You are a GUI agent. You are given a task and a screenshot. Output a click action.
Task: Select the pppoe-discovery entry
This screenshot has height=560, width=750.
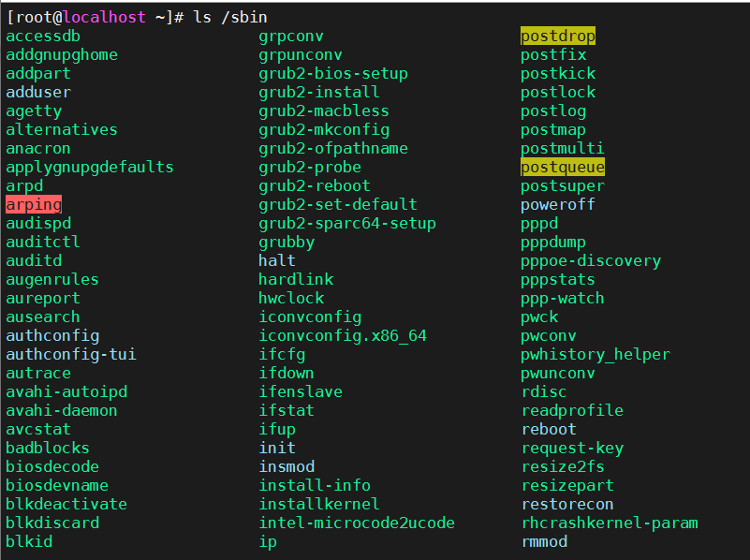pyautogui.click(x=591, y=260)
